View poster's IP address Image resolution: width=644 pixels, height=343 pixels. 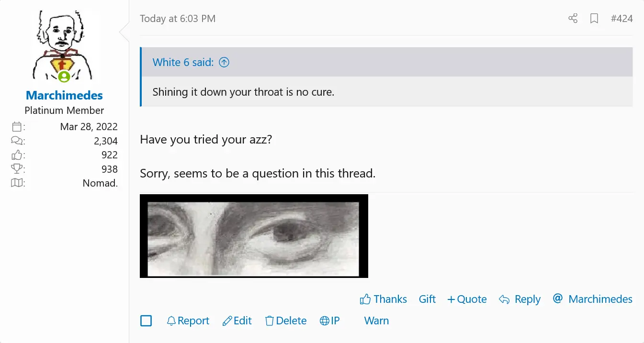pyautogui.click(x=330, y=321)
